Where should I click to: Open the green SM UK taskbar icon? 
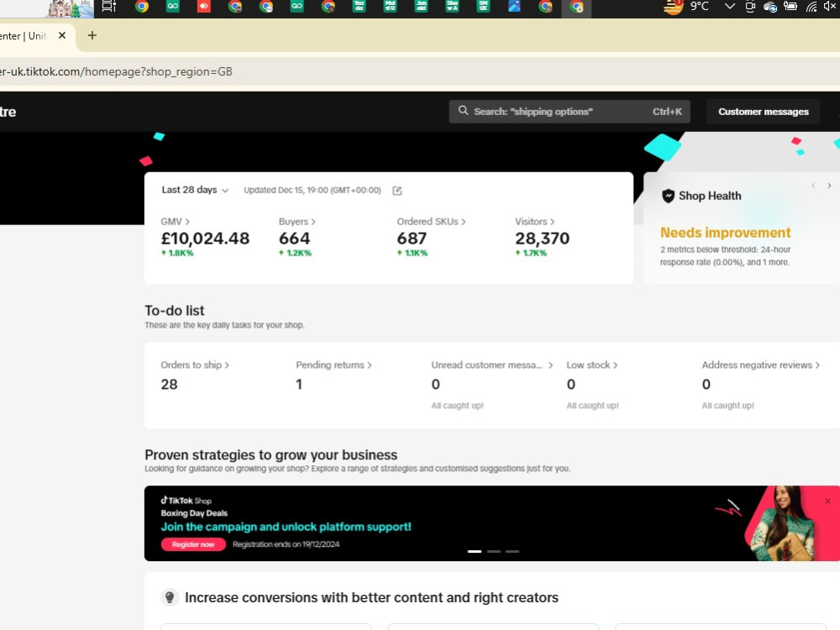coord(483,7)
